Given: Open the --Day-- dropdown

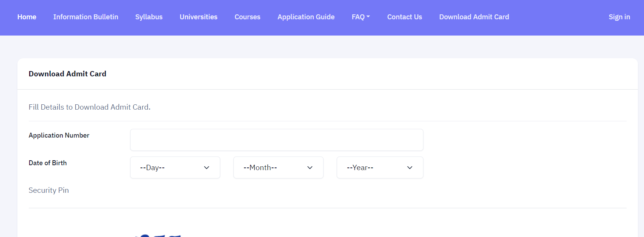Looking at the screenshot, I should pyautogui.click(x=175, y=167).
